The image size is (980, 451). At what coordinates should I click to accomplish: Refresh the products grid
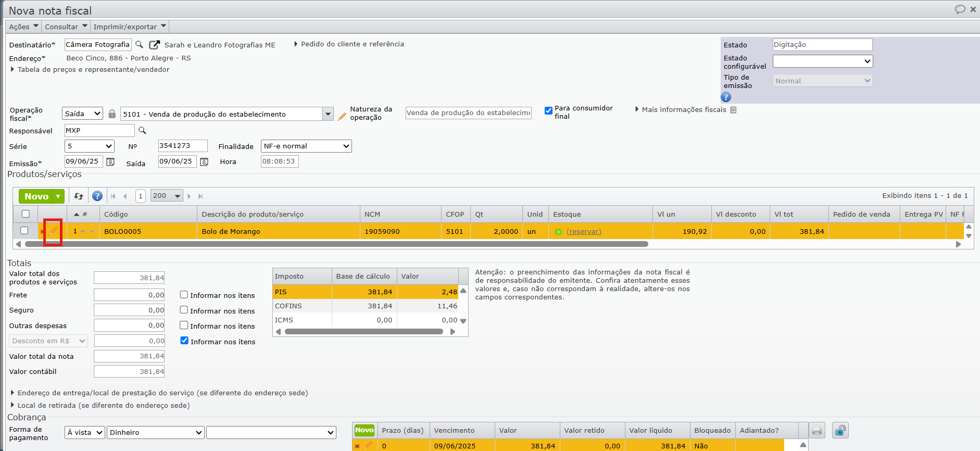(x=79, y=196)
